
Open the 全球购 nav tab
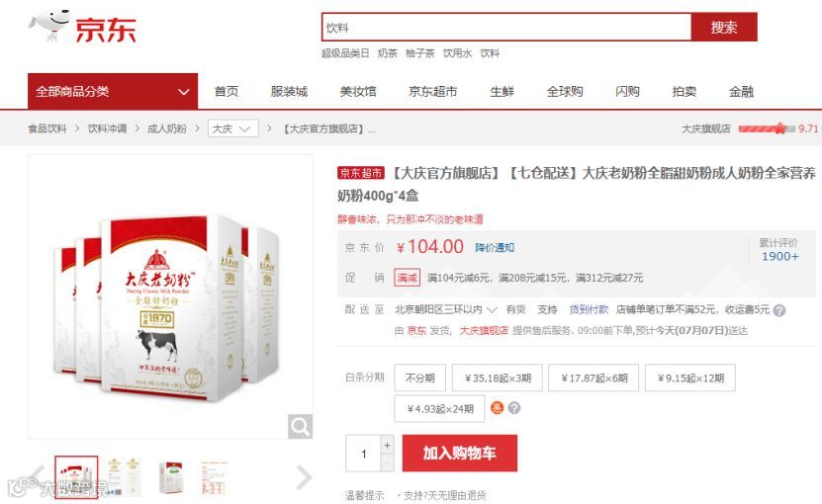pos(565,91)
